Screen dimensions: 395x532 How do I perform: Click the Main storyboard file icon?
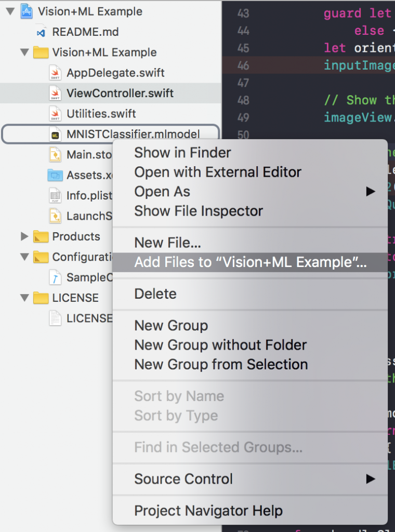(55, 155)
